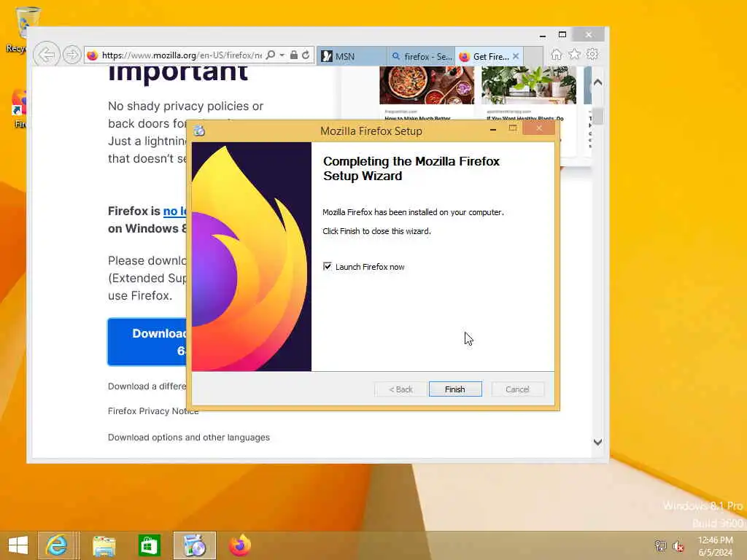Click the blue Download button on page

tap(147, 342)
